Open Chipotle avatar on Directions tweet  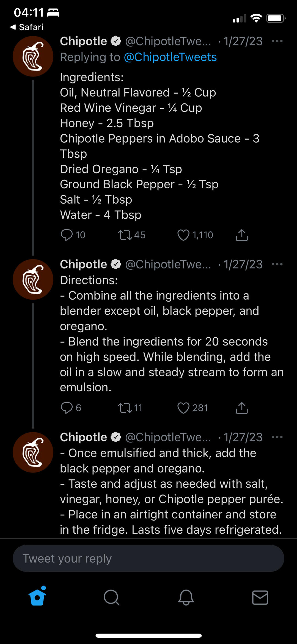pos(33,279)
